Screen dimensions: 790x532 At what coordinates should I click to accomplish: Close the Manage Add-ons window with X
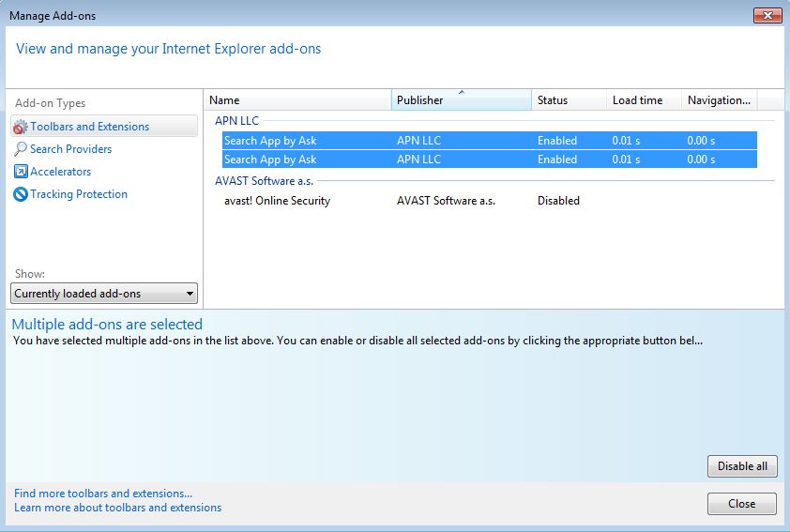tap(767, 16)
